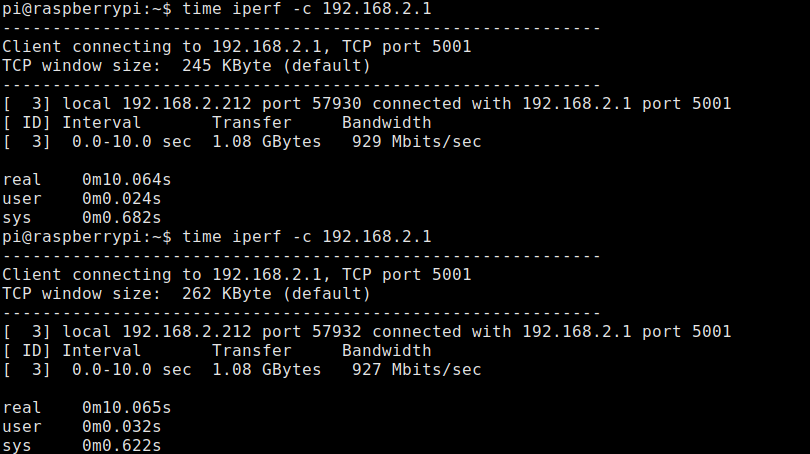Click the 929 Mbits/sec bandwidth result
This screenshot has height=454, width=810.
point(416,142)
